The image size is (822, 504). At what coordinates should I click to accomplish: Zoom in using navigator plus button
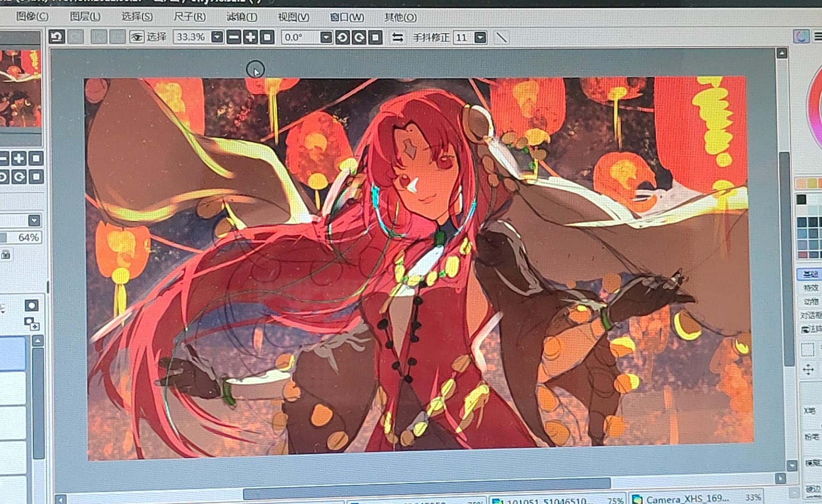coord(19,159)
